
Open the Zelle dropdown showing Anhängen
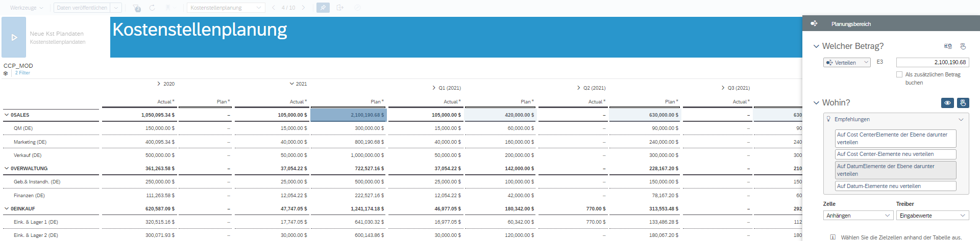pos(858,216)
